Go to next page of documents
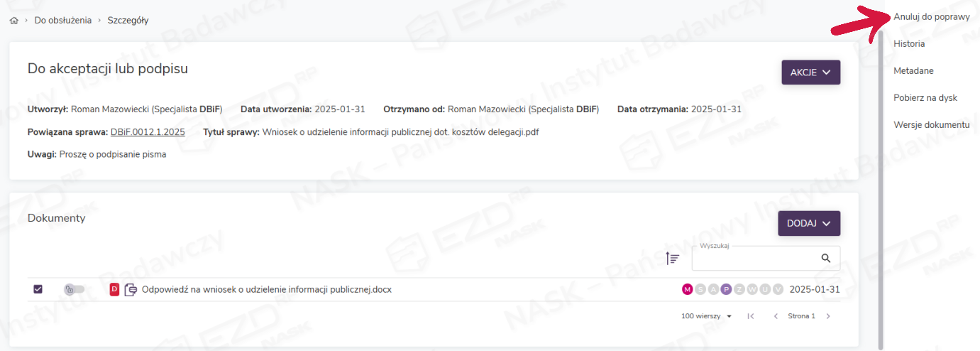Image resolution: width=980 pixels, height=351 pixels. pyautogui.click(x=827, y=316)
